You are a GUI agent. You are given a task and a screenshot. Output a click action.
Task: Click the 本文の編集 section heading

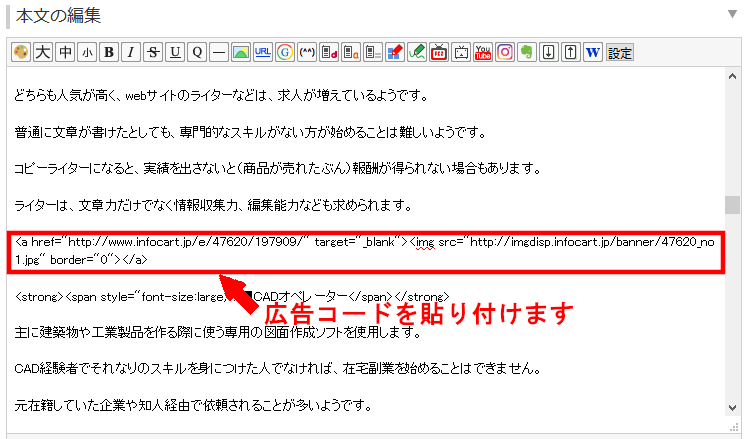tap(58, 16)
